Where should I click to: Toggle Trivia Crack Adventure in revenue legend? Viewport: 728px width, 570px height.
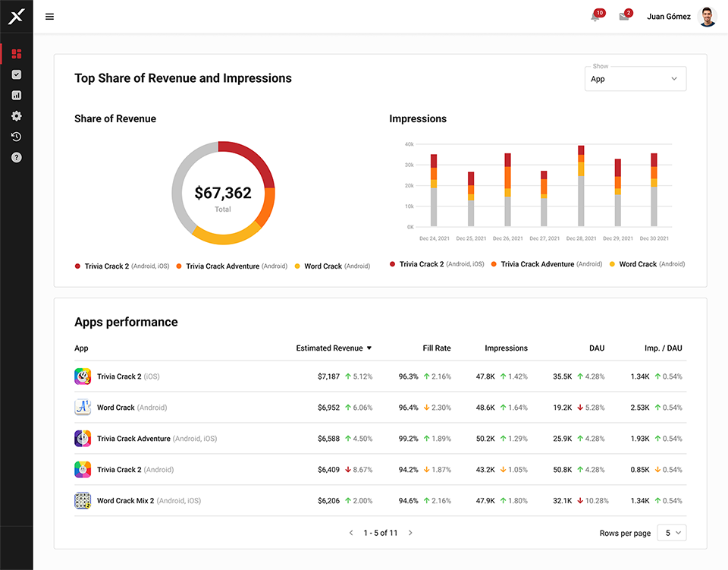click(x=232, y=266)
